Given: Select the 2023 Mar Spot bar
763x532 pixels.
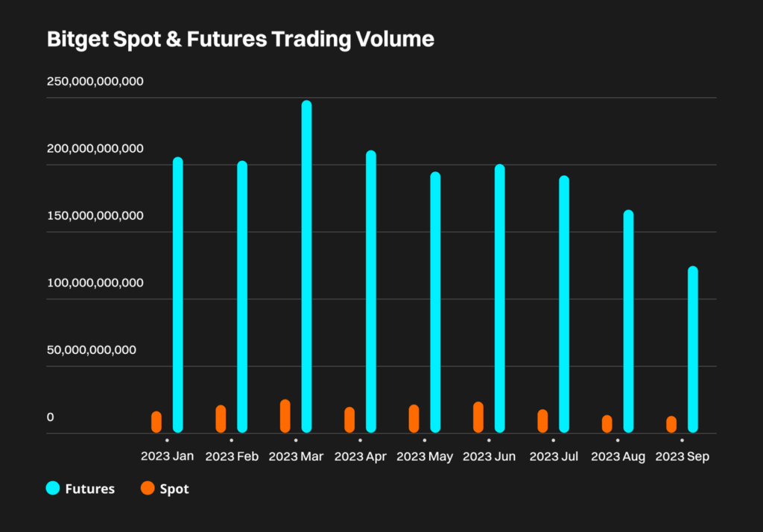Looking at the screenshot, I should [285, 416].
